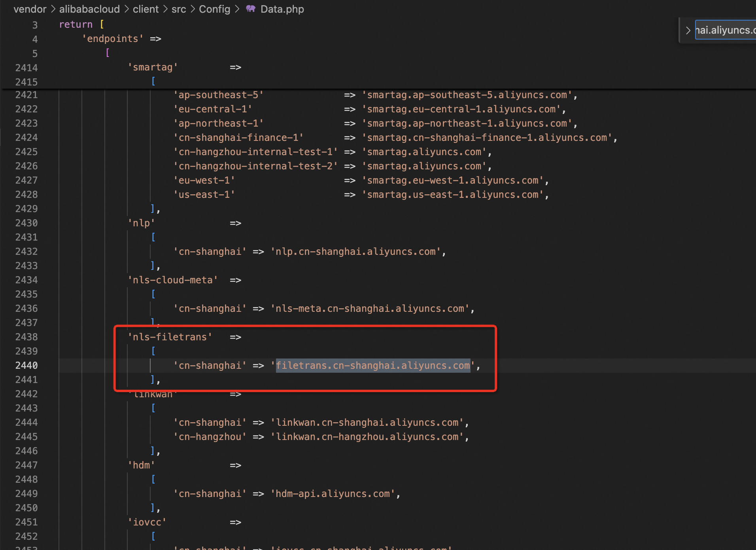Image resolution: width=756 pixels, height=550 pixels.
Task: Click line number 2447 in gutter
Action: click(26, 465)
